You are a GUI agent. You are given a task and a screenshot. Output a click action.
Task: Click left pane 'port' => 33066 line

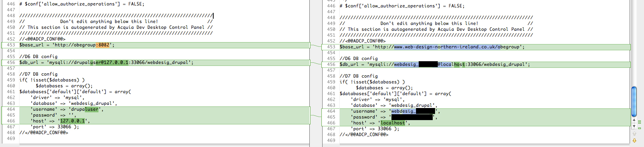[55, 127]
